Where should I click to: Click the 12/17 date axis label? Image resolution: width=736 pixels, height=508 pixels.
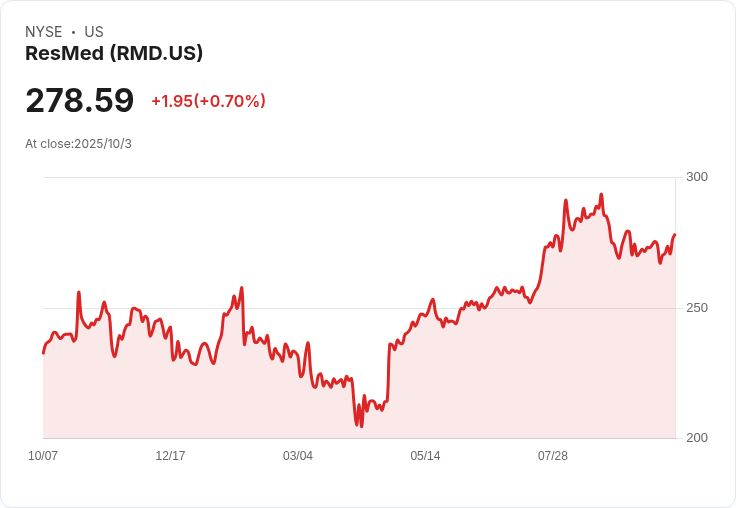click(170, 456)
